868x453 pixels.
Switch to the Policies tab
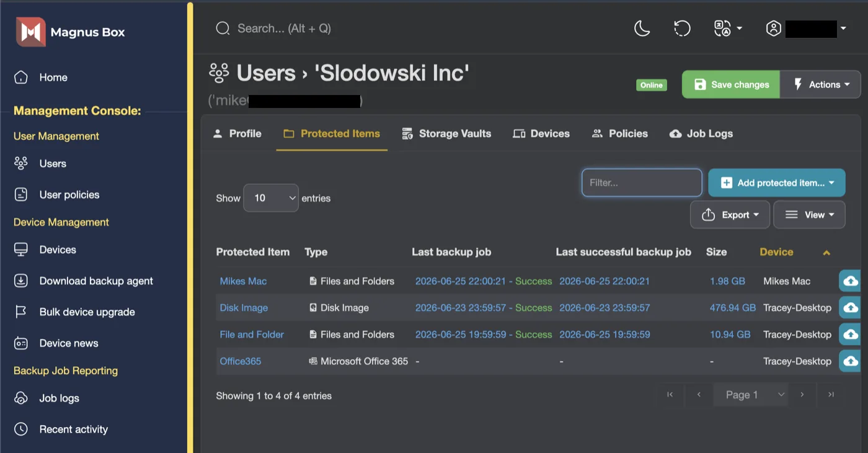point(620,133)
